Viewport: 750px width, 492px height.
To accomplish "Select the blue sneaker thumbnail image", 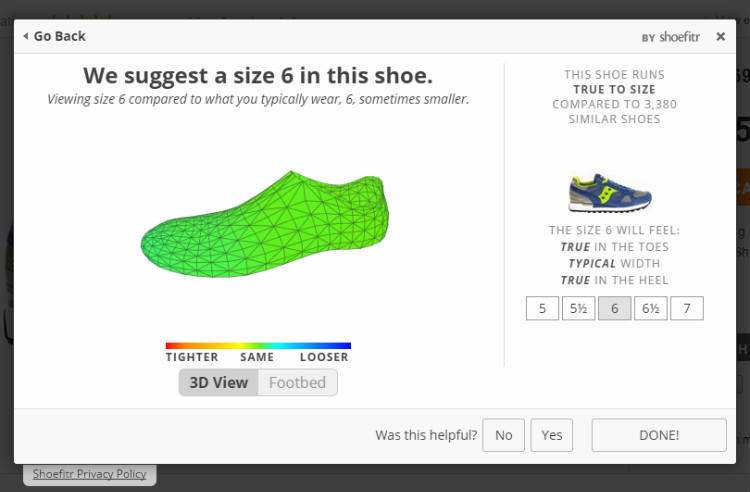I will (610, 192).
